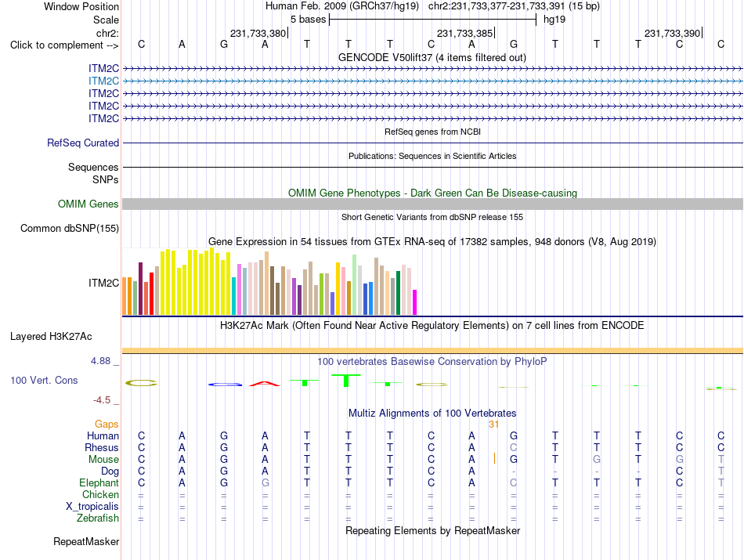This screenshot has height=560, width=744.
Task: Open the H3K27Ac Mark ENCODE track title
Action: (432, 326)
